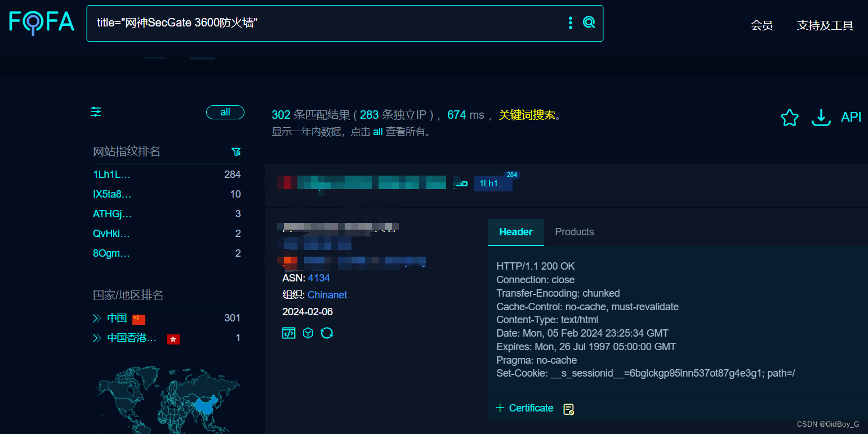Viewport: 868px width, 434px height.
Task: Switch to the Header tab
Action: point(516,232)
